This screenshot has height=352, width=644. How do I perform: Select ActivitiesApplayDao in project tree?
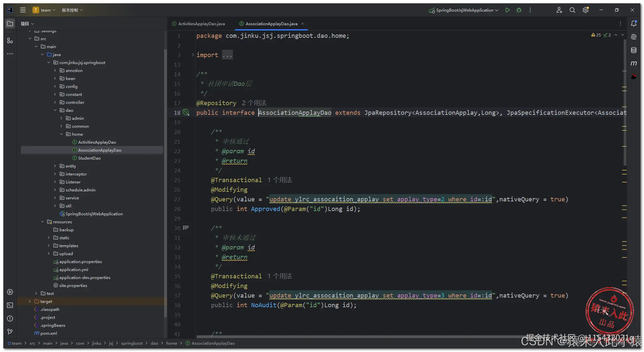point(94,142)
